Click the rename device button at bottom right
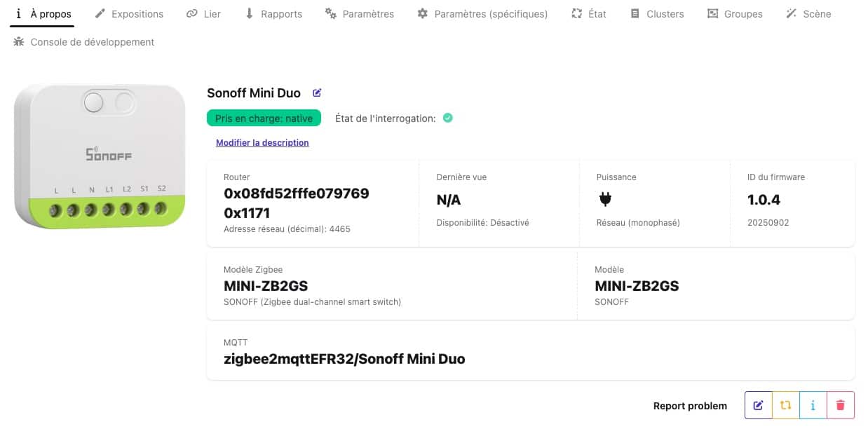Viewport: 868px width, 429px height. click(758, 405)
